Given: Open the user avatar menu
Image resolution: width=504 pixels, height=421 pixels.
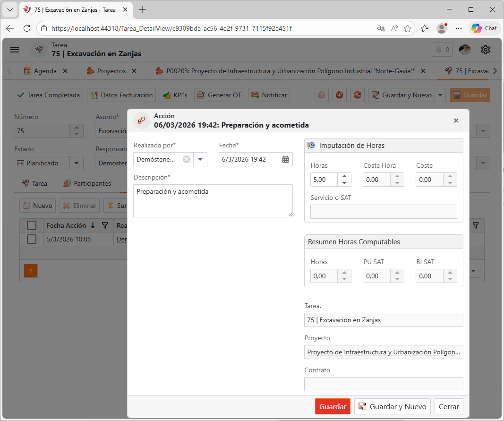Looking at the screenshot, I should point(464,50).
